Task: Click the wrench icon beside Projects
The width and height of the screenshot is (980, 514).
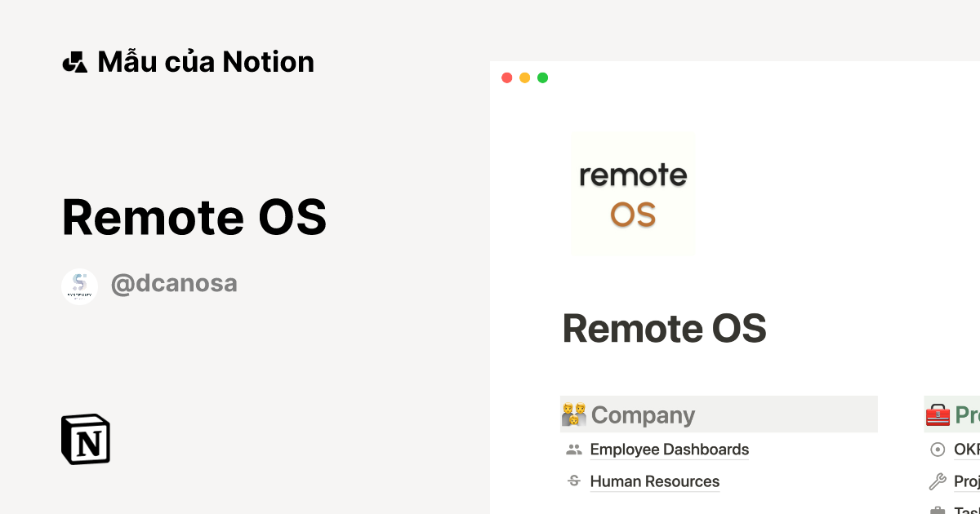Action: (936, 481)
